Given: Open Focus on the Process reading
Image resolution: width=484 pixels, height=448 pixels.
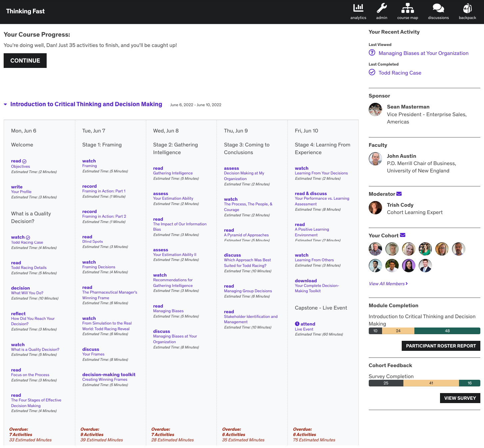Looking at the screenshot, I should click(x=30, y=375).
